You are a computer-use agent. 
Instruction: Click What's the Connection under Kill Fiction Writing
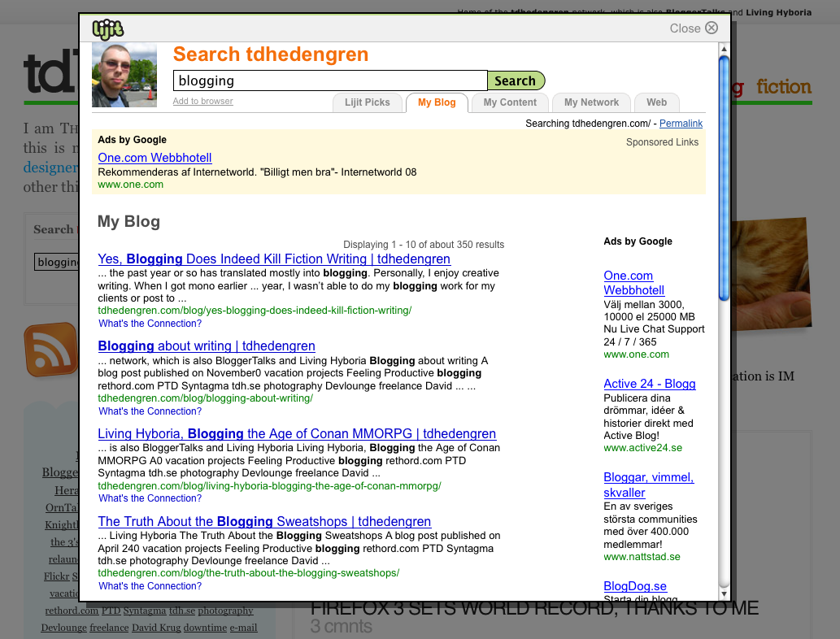click(150, 324)
